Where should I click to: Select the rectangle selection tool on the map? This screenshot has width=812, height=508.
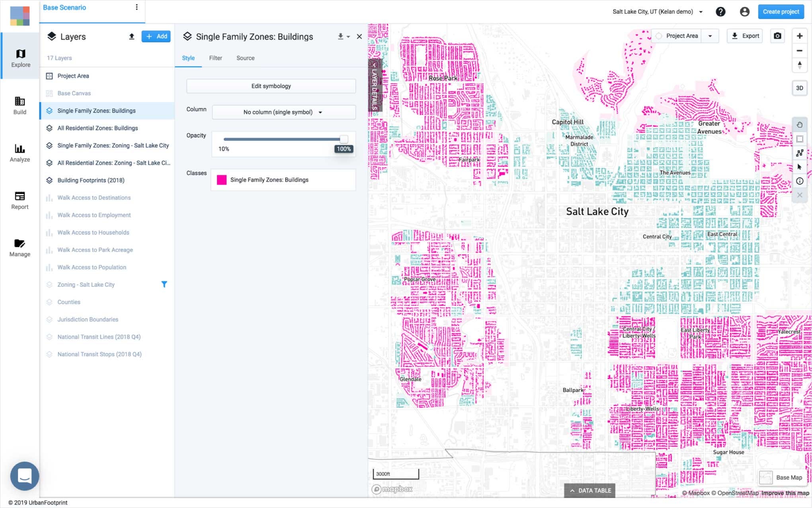800,139
